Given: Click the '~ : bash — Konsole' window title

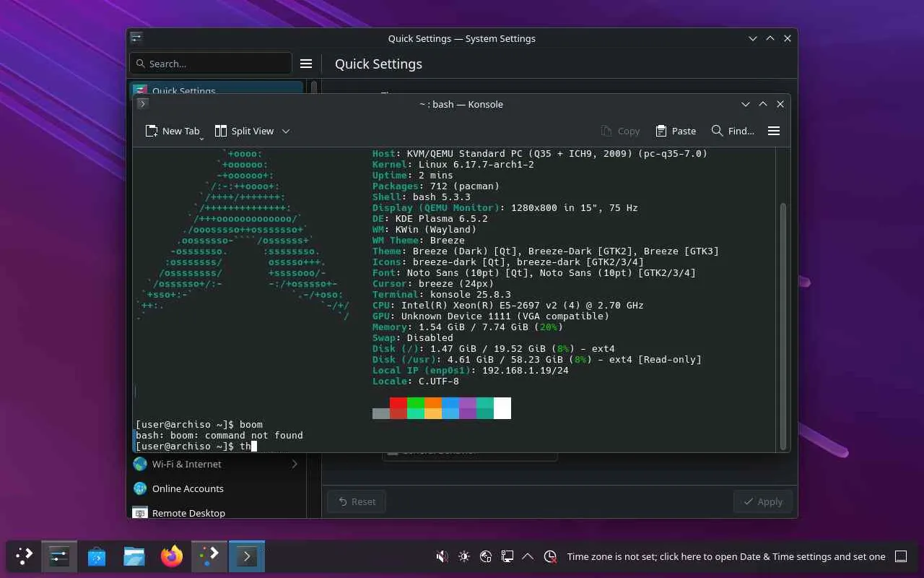Looking at the screenshot, I should (x=461, y=104).
